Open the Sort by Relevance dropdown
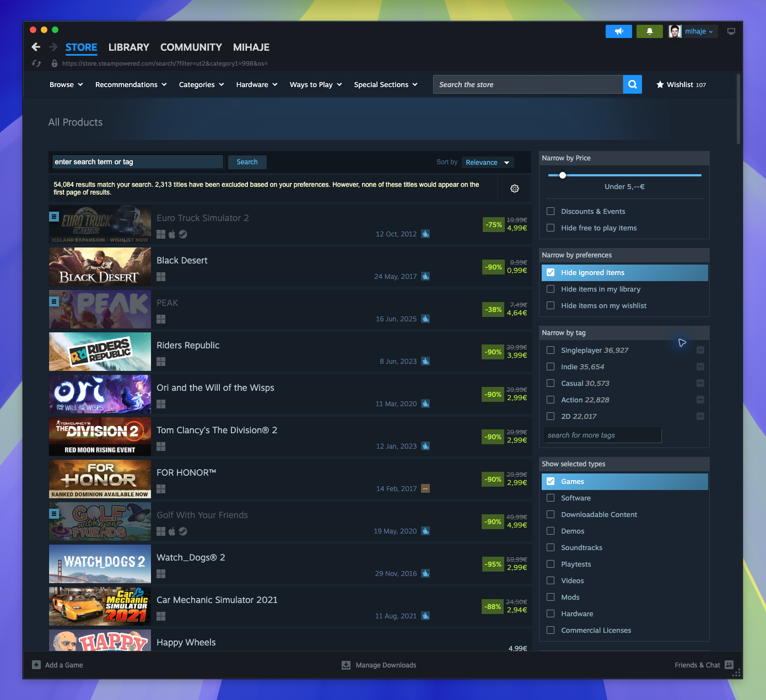The width and height of the screenshot is (766, 700). pyautogui.click(x=488, y=162)
